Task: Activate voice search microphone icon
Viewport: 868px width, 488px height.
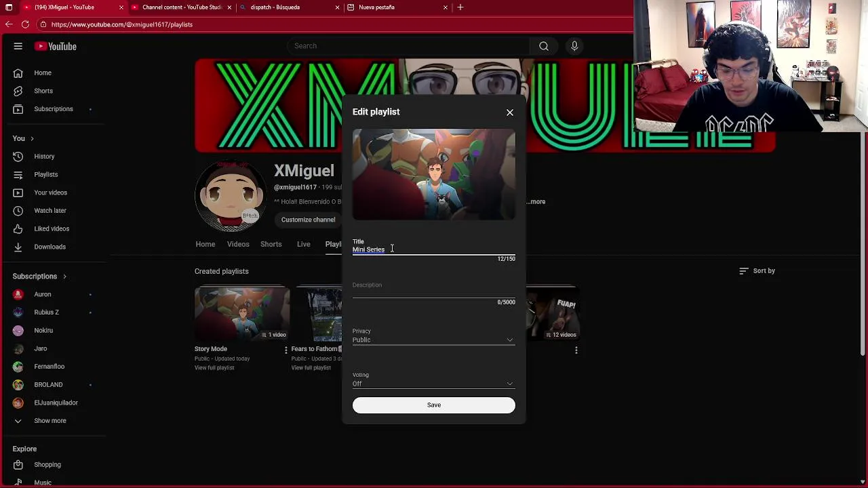Action: pos(574,46)
